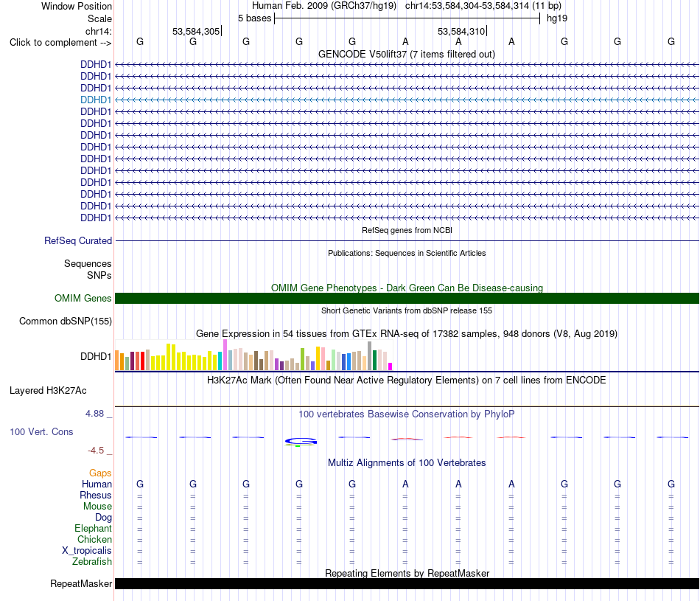Open 'Publications: Sequences in Scientific Articles' title
The width and height of the screenshot is (700, 601).
(407, 253)
